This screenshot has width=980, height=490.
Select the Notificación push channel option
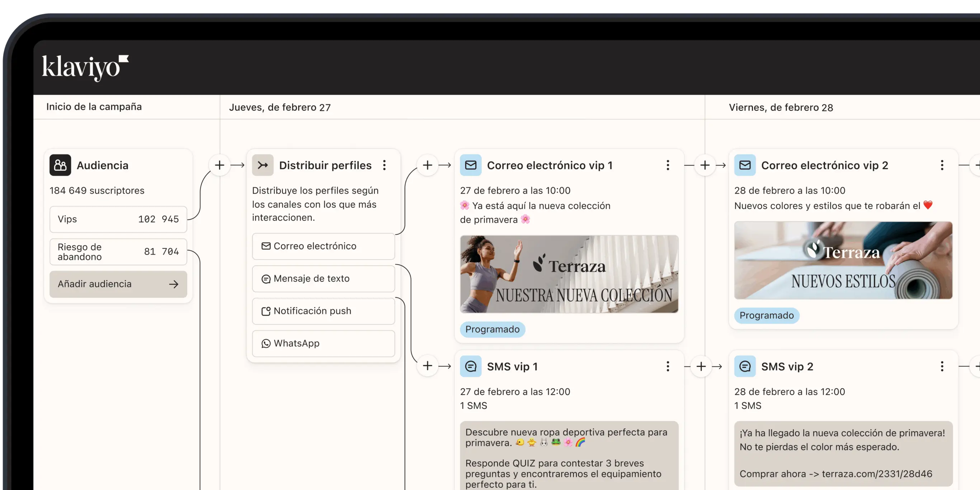pyautogui.click(x=323, y=311)
